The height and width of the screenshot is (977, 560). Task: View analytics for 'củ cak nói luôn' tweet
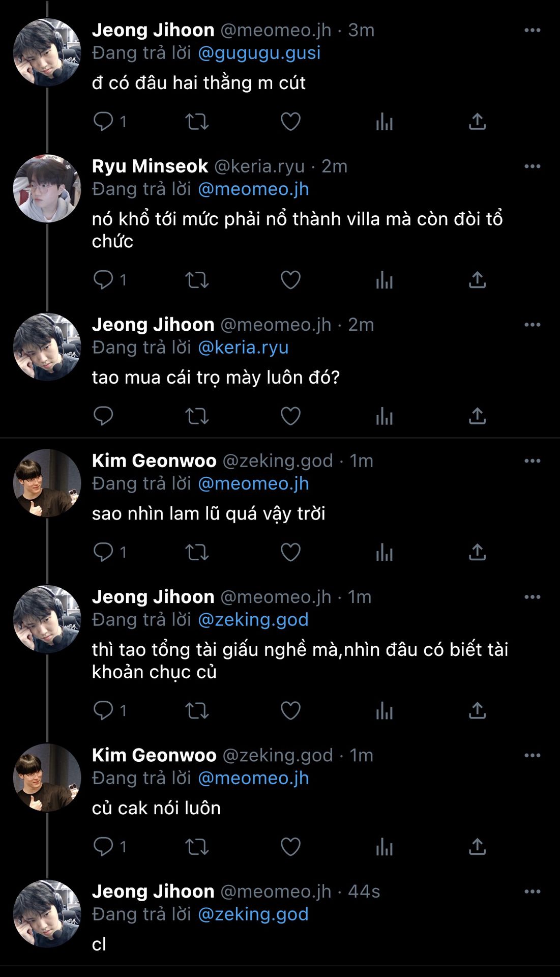(x=384, y=847)
